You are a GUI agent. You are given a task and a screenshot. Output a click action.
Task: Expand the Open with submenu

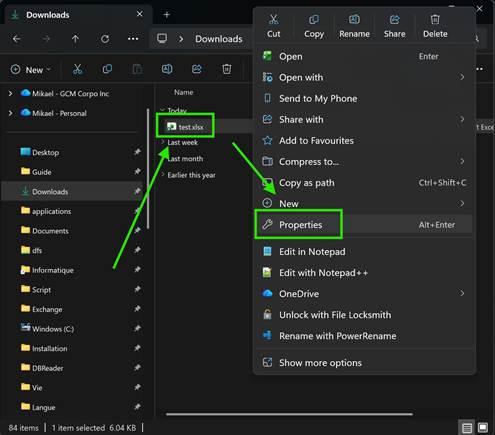pyautogui.click(x=462, y=77)
